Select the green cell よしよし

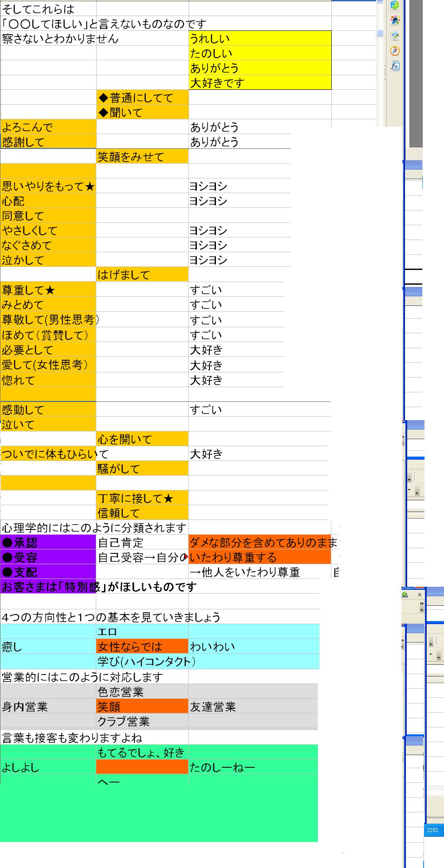(x=48, y=767)
